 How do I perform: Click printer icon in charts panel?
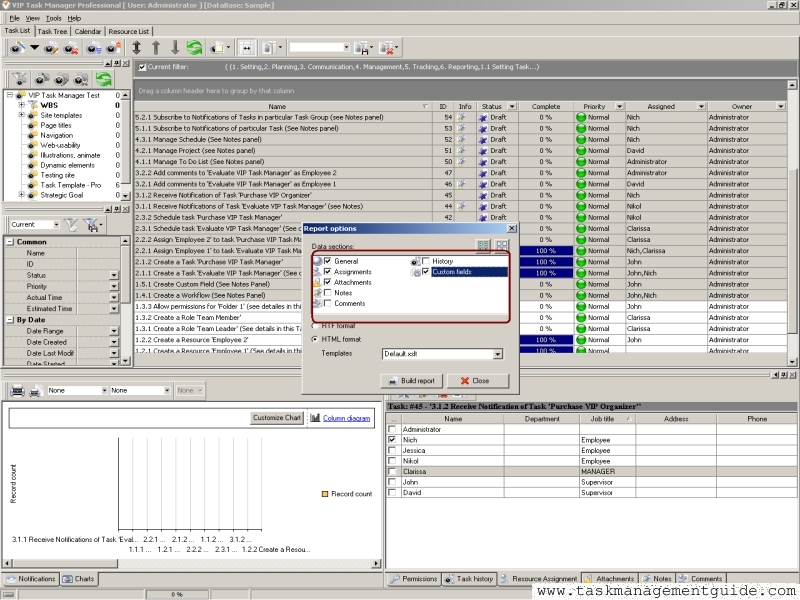coord(17,391)
